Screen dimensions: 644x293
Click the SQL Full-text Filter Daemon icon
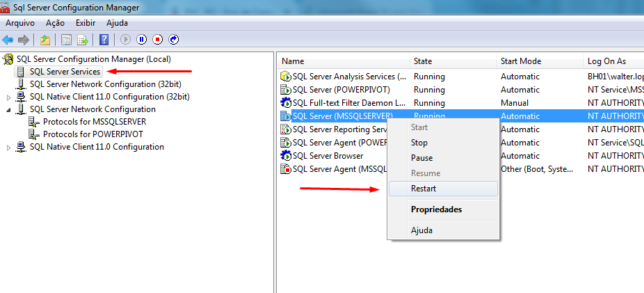(x=285, y=103)
